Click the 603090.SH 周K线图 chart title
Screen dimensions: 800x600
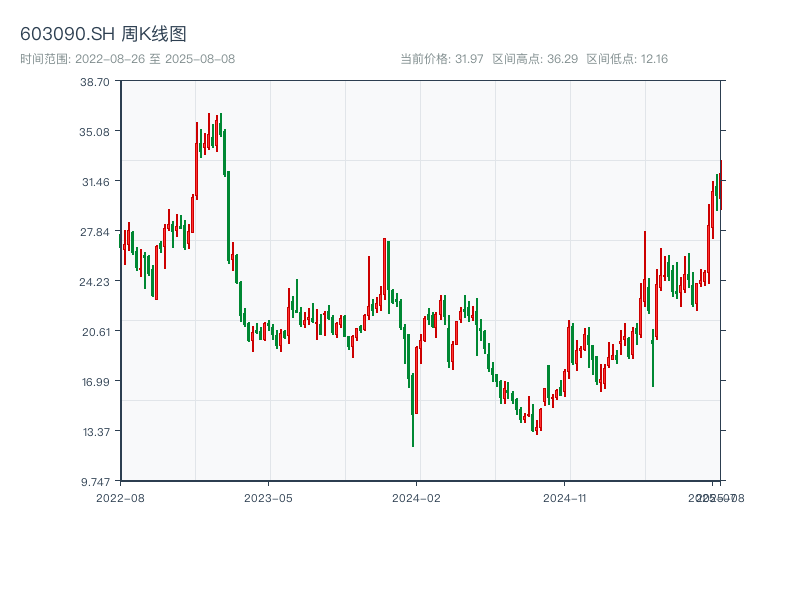[x=103, y=35]
